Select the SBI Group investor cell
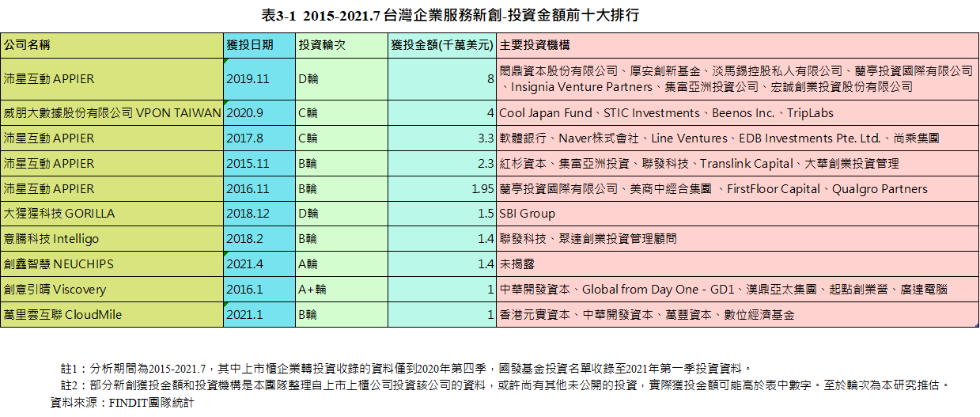Image resolution: width=980 pixels, height=417 pixels. (738, 214)
